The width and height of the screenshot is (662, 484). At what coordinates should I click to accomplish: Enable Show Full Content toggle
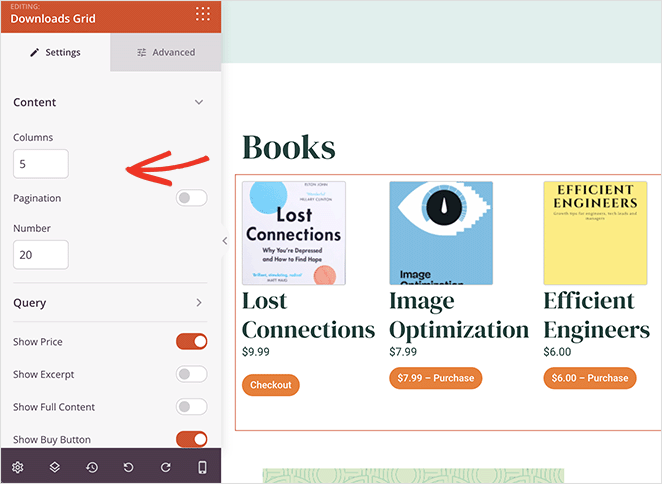[192, 407]
